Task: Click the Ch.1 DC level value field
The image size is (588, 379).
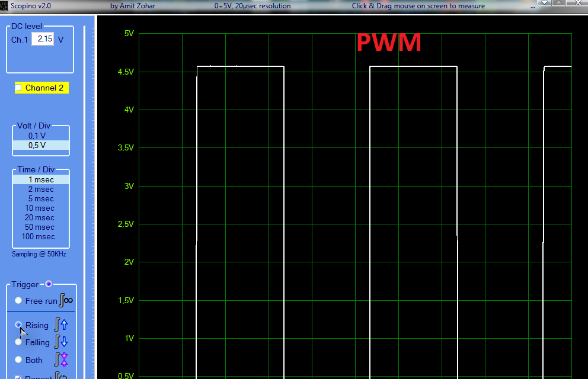Action: 43,39
